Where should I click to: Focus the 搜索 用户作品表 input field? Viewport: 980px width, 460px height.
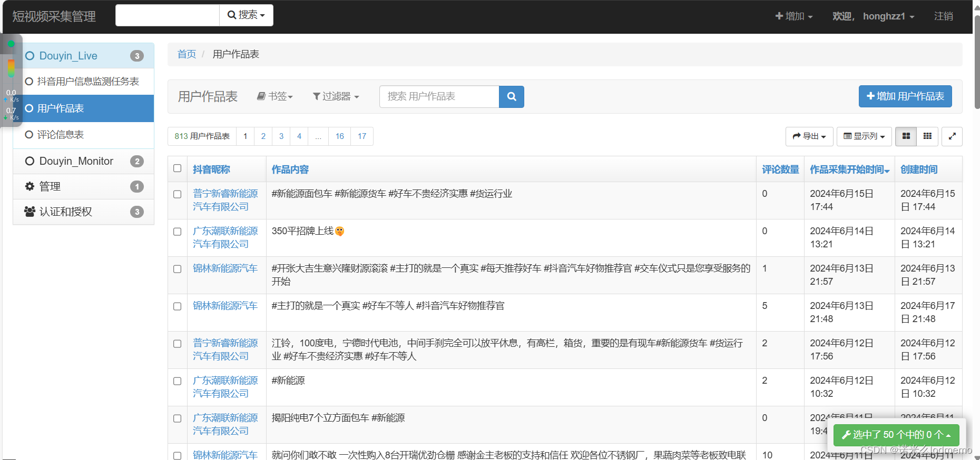click(x=439, y=97)
